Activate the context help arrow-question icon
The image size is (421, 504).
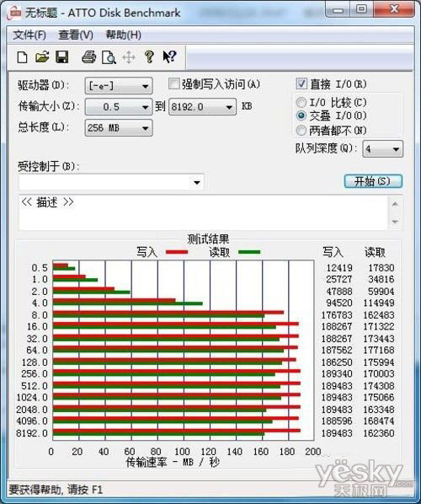pyautogui.click(x=169, y=57)
